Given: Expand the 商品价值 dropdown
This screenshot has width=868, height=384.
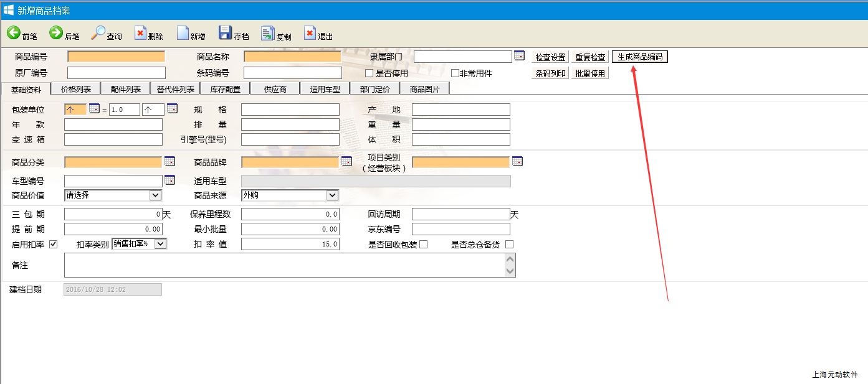Looking at the screenshot, I should 155,195.
